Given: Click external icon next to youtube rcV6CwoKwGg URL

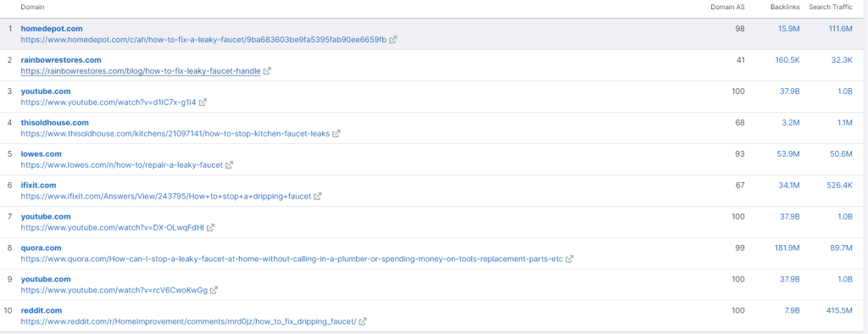Looking at the screenshot, I should click(214, 290).
